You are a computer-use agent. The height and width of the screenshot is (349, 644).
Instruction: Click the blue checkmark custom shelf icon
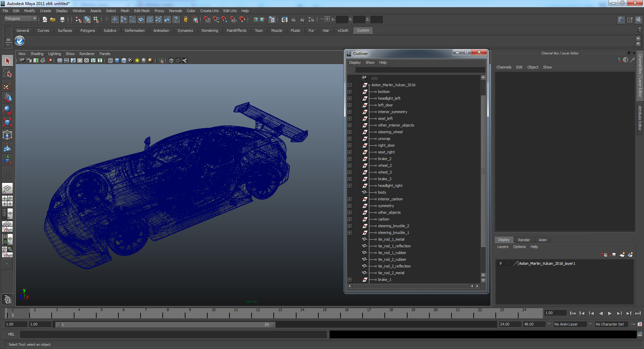[20, 41]
